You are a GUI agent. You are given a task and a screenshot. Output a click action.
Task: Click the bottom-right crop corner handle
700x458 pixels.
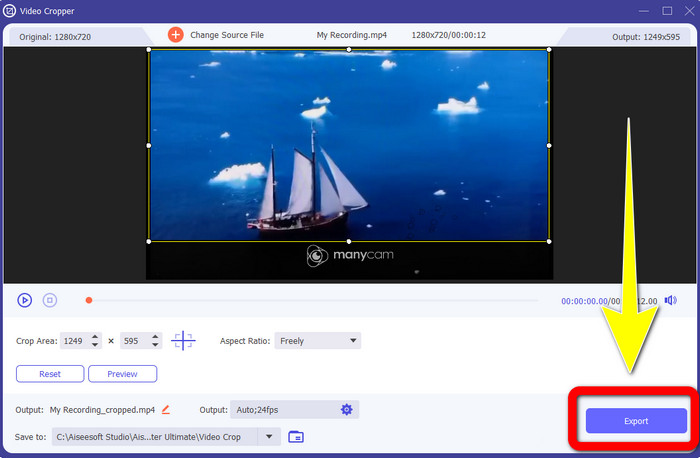click(549, 241)
